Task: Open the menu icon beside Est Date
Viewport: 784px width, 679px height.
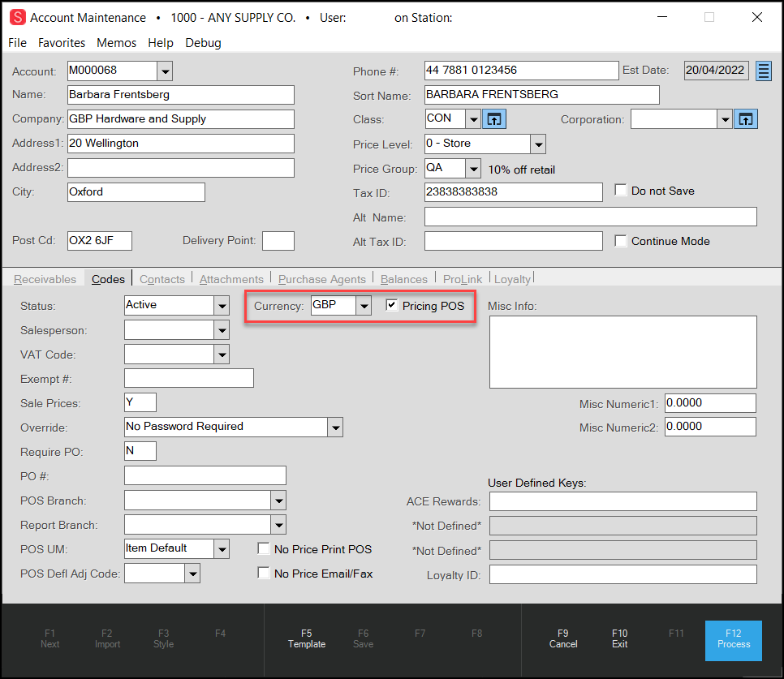Action: 764,71
